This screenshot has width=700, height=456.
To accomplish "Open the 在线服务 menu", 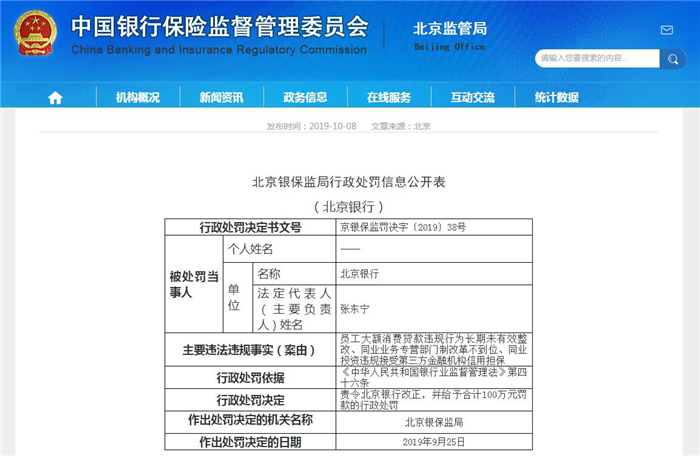I will pos(389,97).
